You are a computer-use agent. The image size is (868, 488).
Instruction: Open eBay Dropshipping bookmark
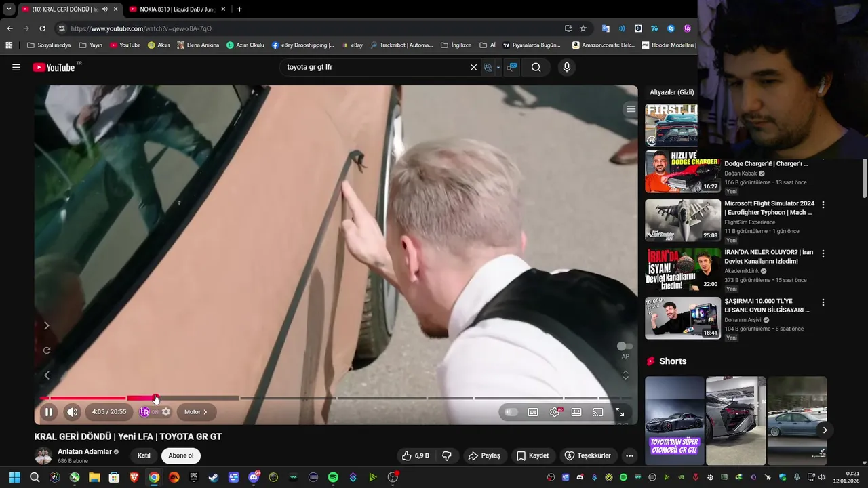point(302,45)
